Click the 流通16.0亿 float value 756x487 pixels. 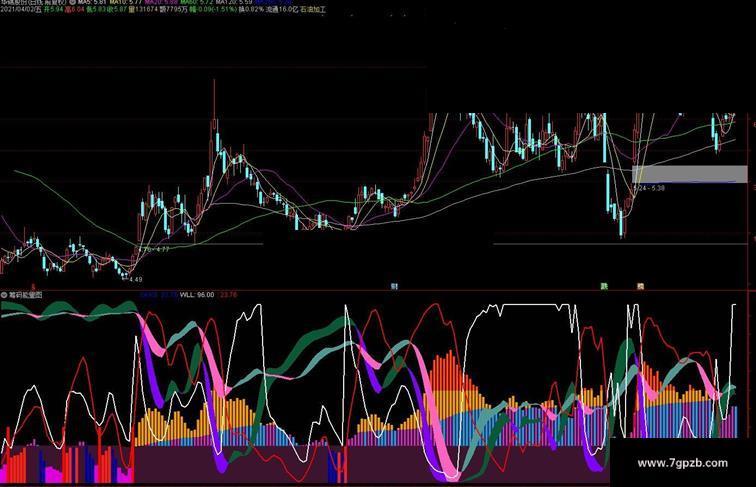click(282, 9)
